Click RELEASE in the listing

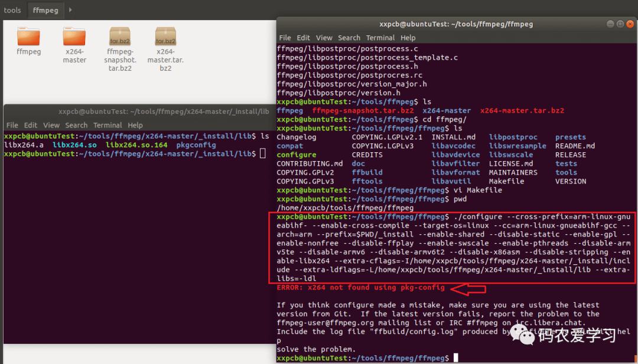[x=571, y=155]
